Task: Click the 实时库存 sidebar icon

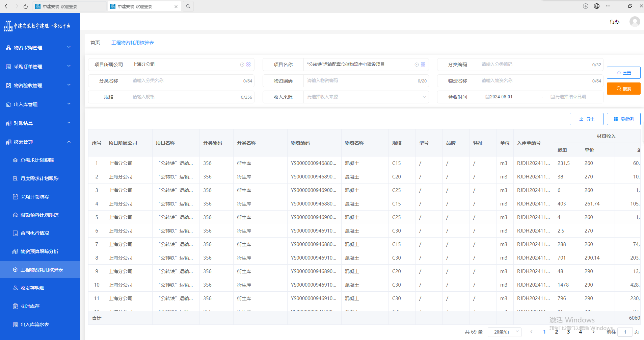Action: (15, 306)
